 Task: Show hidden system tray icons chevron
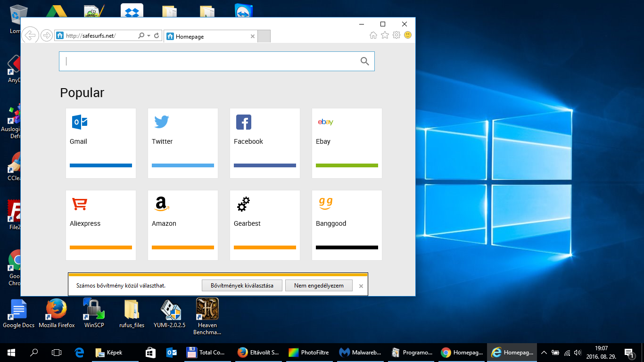[x=544, y=353]
